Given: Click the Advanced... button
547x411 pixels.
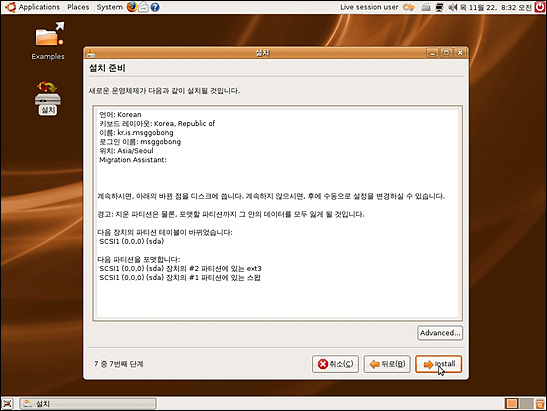Looking at the screenshot, I should (x=440, y=333).
